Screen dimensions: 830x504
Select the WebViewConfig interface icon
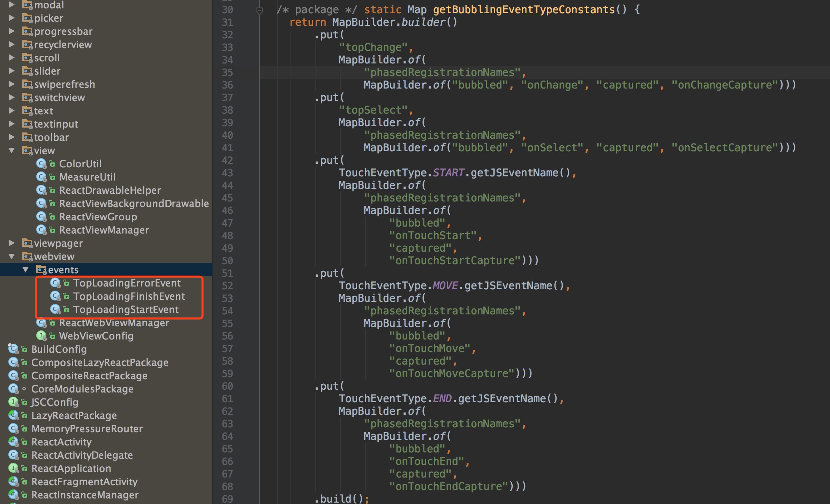41,336
